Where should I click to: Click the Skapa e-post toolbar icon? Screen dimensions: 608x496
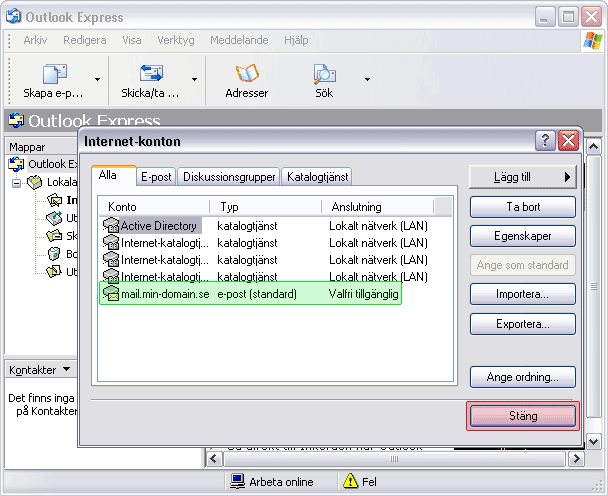54,74
